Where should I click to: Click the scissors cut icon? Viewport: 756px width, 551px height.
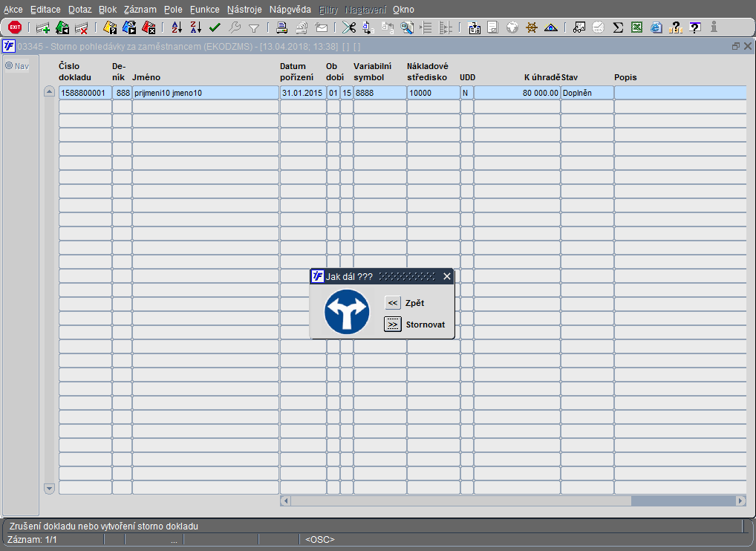coord(348,27)
